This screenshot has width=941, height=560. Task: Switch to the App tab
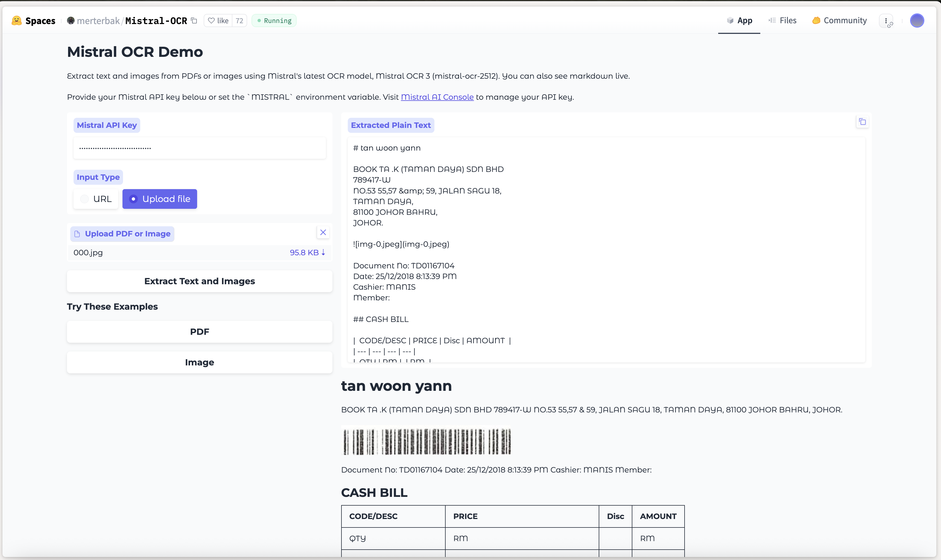739,20
